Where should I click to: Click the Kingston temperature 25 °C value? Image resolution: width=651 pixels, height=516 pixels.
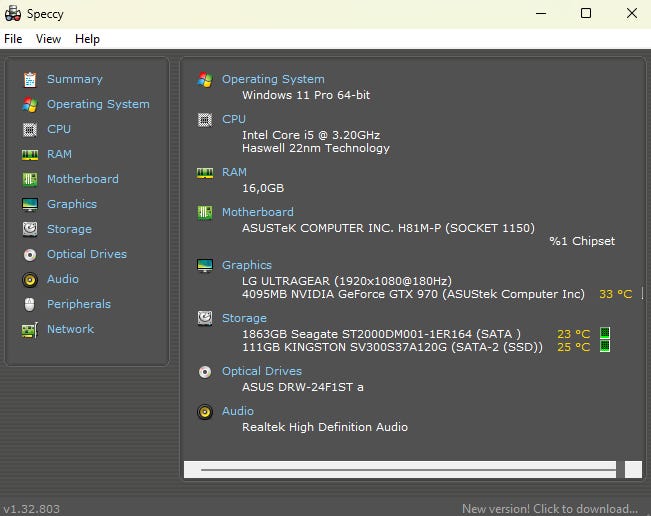(574, 347)
